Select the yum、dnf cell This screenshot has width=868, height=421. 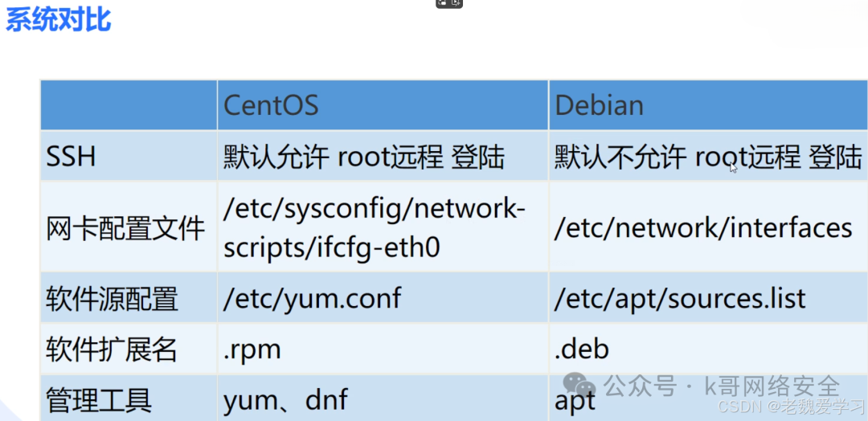pos(383,399)
